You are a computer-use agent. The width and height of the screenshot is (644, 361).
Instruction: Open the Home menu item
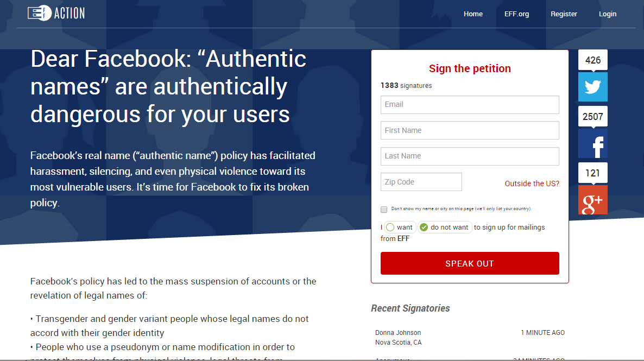[x=473, y=14]
